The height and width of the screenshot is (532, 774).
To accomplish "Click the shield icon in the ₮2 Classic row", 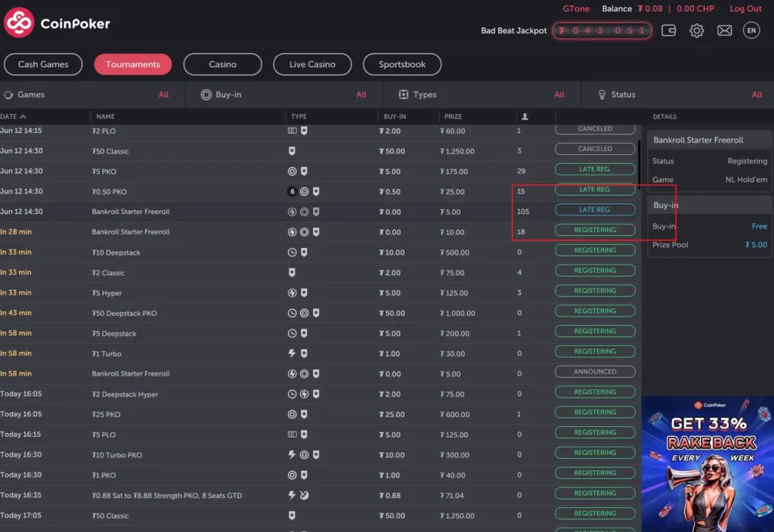I will (293, 272).
